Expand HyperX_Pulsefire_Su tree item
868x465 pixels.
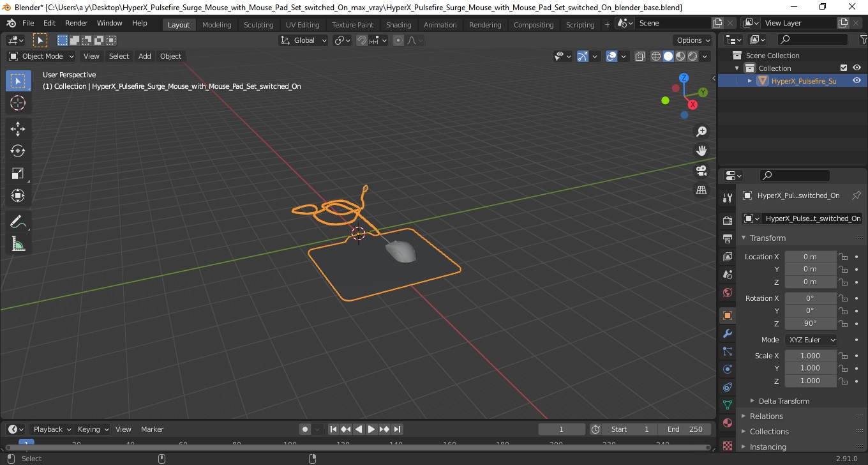750,80
